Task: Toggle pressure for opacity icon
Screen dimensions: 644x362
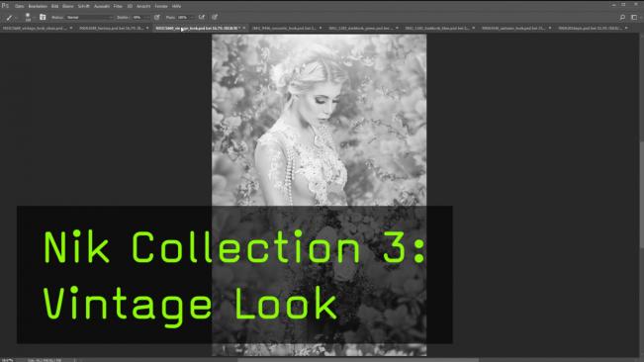Action: pos(157,17)
